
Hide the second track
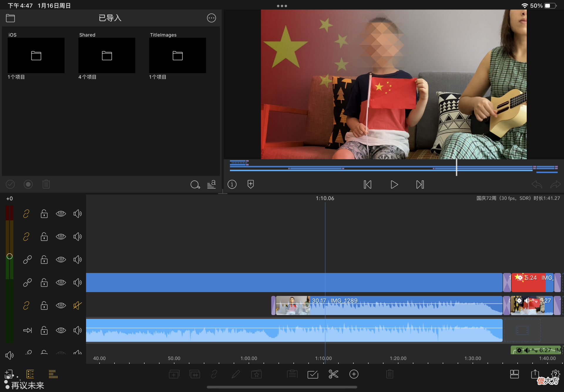point(61,237)
